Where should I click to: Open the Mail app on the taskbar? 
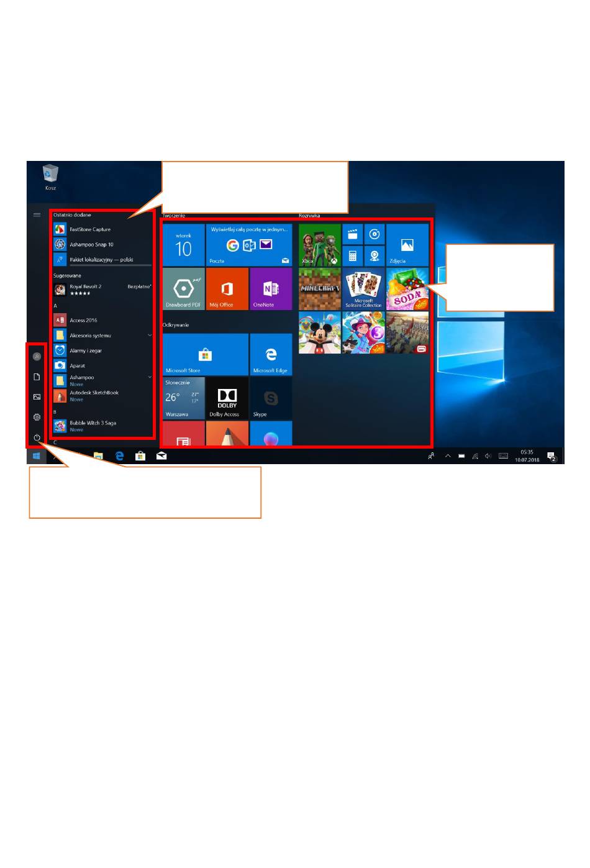(161, 456)
